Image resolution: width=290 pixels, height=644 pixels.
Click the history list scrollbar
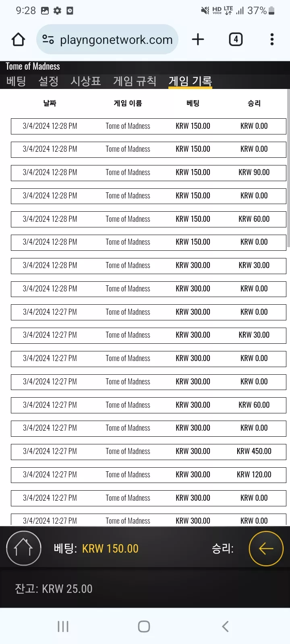coord(288,168)
